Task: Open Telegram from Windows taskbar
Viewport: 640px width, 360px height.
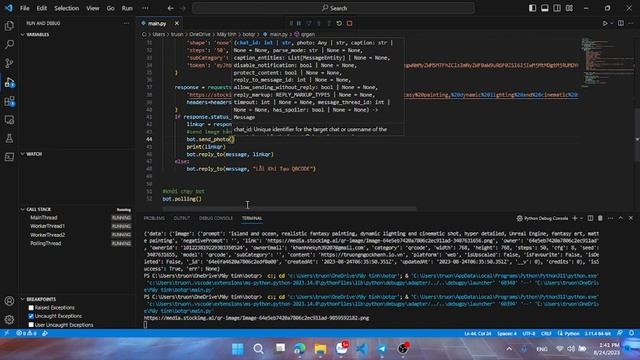Action: [382, 349]
